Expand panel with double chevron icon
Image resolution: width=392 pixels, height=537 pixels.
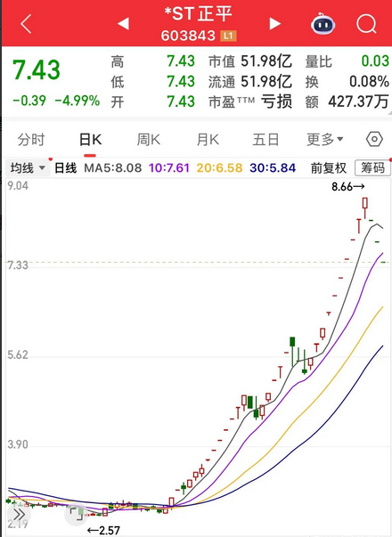pos(19,515)
